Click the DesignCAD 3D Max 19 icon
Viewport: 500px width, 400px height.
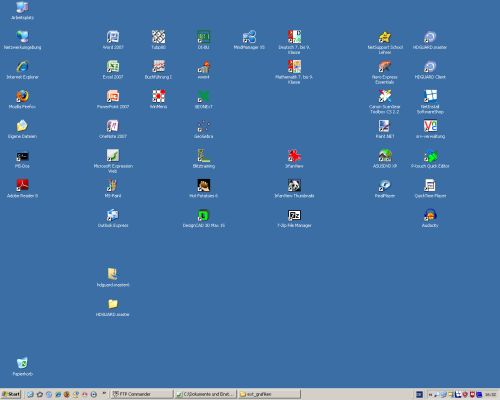pyautogui.click(x=204, y=215)
